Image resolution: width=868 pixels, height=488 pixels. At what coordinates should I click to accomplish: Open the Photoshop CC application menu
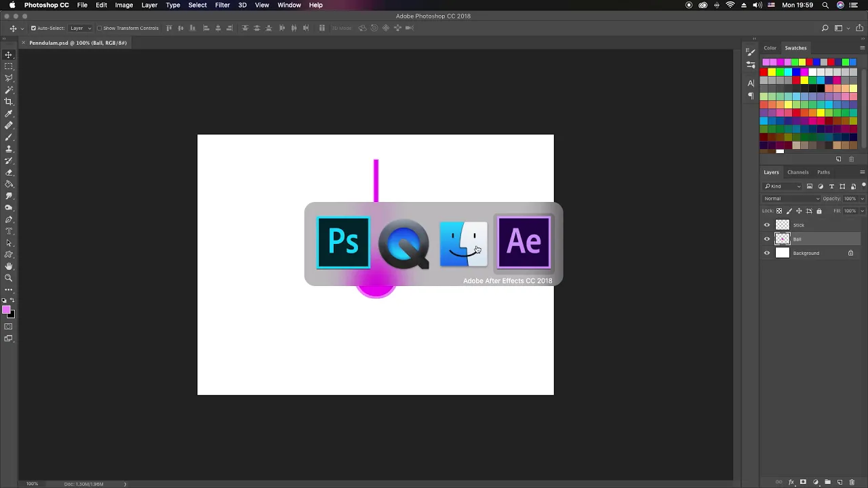point(47,5)
